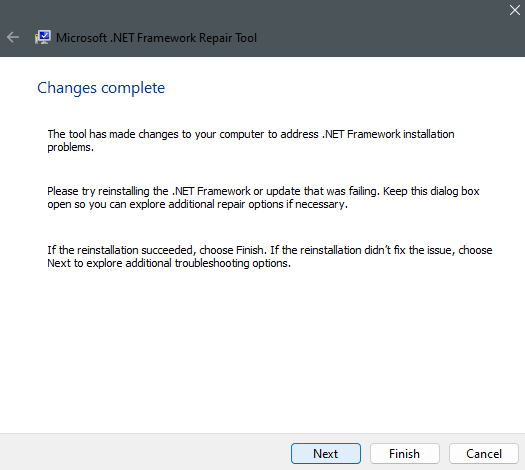Click the word problems in first paragraph

[70, 147]
